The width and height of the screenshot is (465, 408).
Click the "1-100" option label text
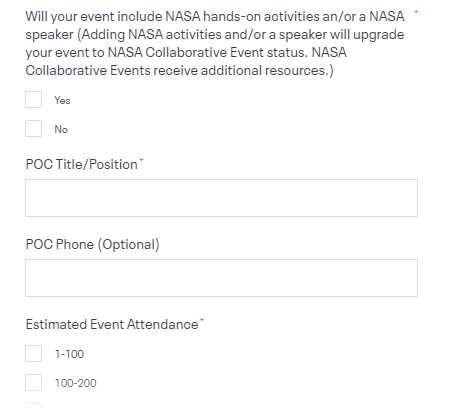[69, 354]
